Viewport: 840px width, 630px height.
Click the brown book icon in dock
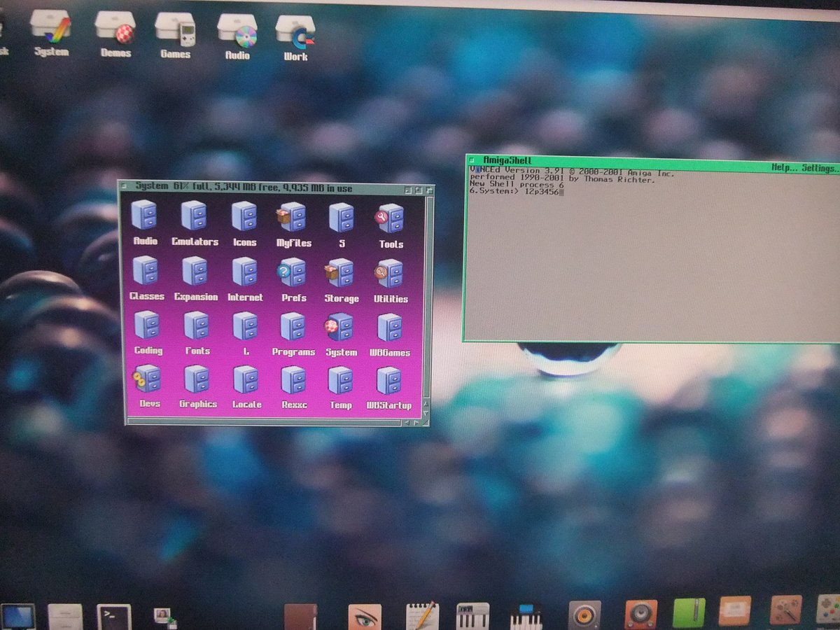point(301,617)
